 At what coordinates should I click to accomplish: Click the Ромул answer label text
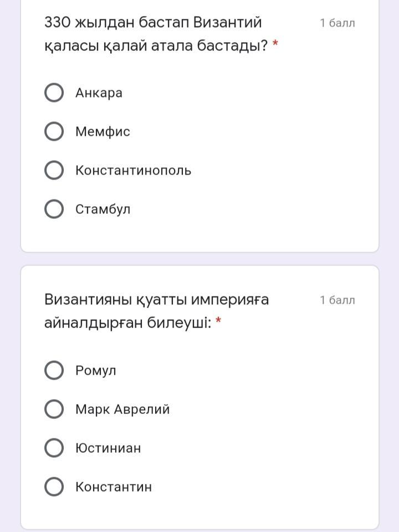point(96,371)
